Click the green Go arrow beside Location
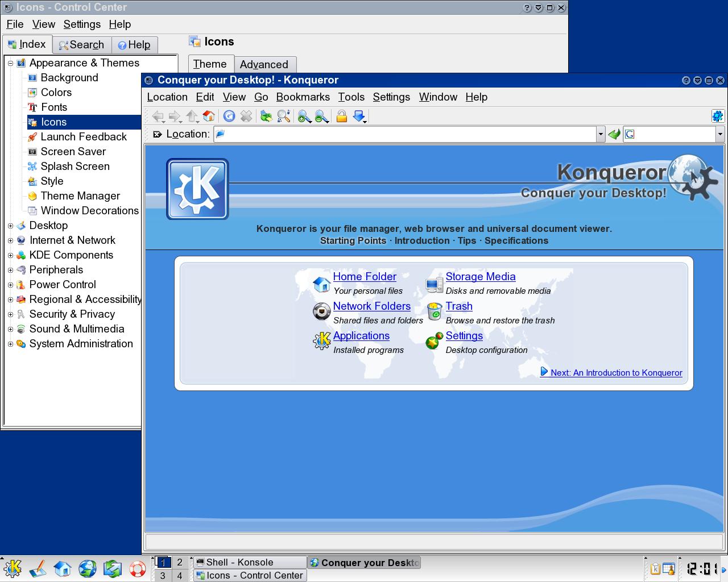Viewport: 728px width, 582px height. (x=614, y=134)
